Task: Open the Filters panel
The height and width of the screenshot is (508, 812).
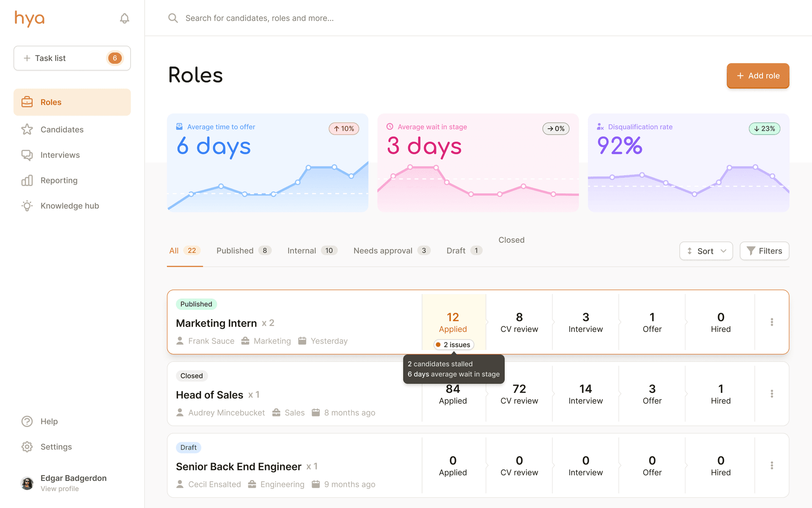Action: (764, 251)
